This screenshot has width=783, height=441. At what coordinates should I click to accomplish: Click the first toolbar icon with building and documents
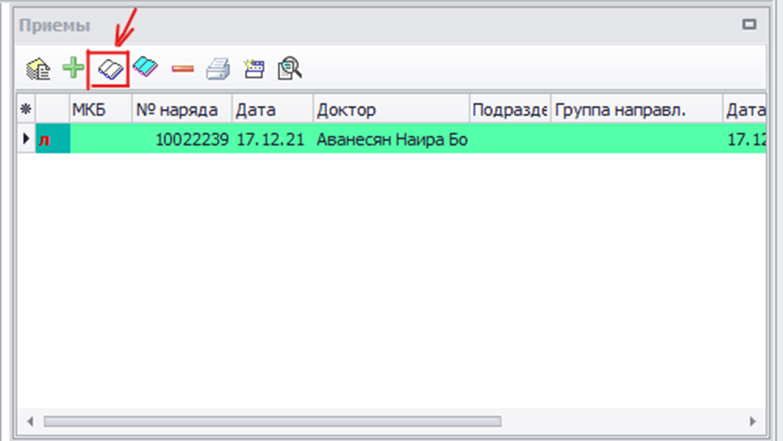[37, 69]
